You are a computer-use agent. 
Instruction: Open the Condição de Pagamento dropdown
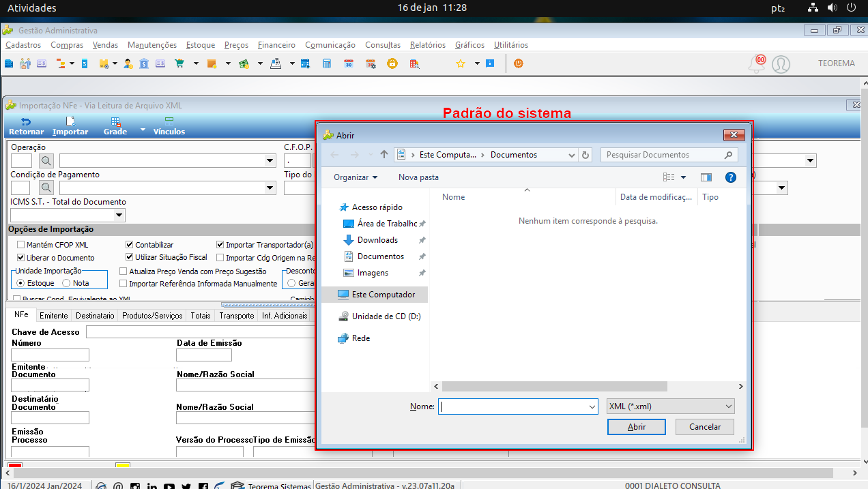[x=270, y=188]
